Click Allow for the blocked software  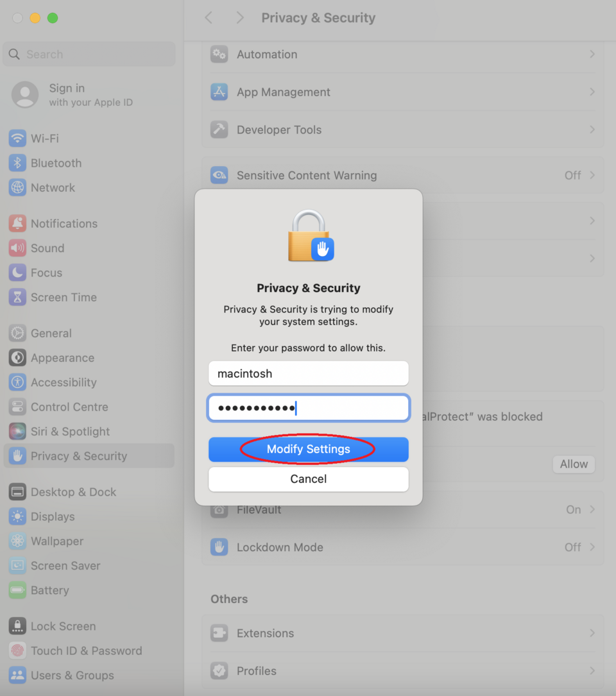point(574,464)
